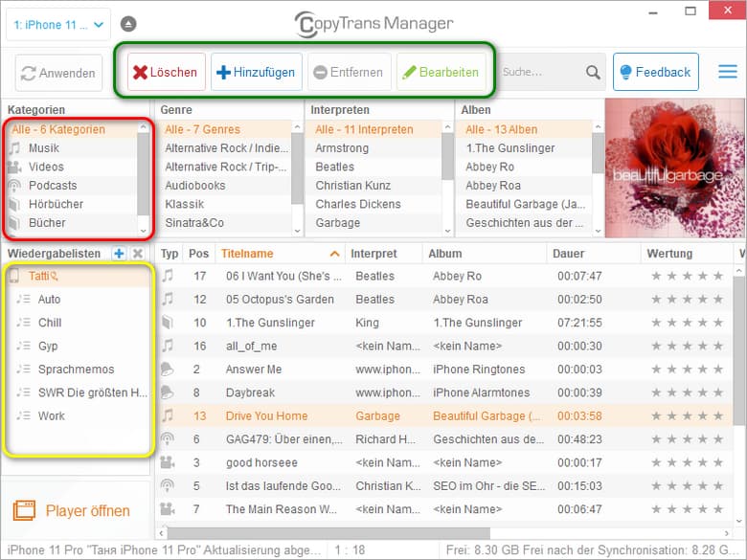Image resolution: width=747 pixels, height=560 pixels.
Task: Click scroll-down arrow of Kategorien list
Action: point(144,231)
